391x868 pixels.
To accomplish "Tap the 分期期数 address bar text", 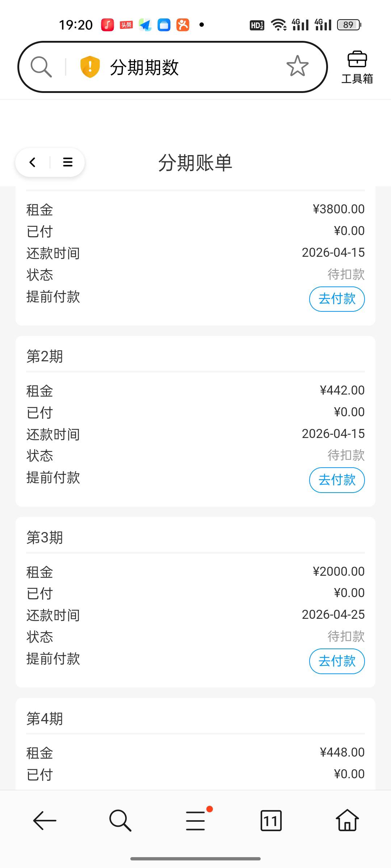I will coord(144,68).
